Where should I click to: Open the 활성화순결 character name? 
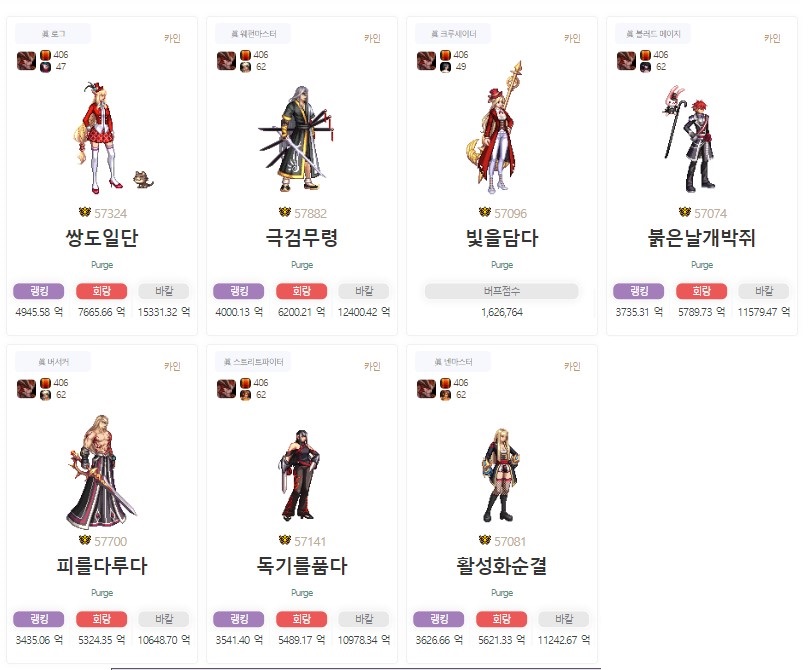501,566
